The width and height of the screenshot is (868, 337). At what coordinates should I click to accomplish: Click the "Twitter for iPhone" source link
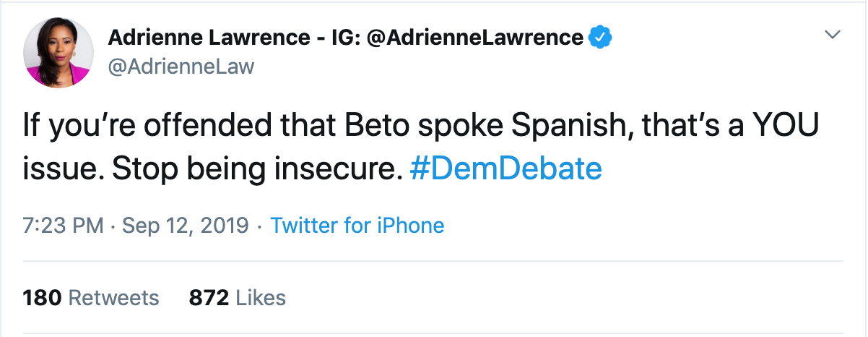click(x=357, y=226)
